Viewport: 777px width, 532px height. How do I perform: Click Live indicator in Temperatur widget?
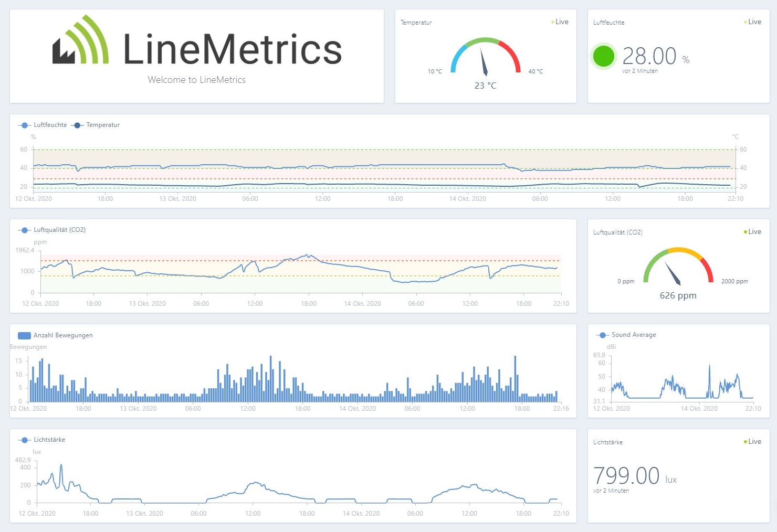560,22
